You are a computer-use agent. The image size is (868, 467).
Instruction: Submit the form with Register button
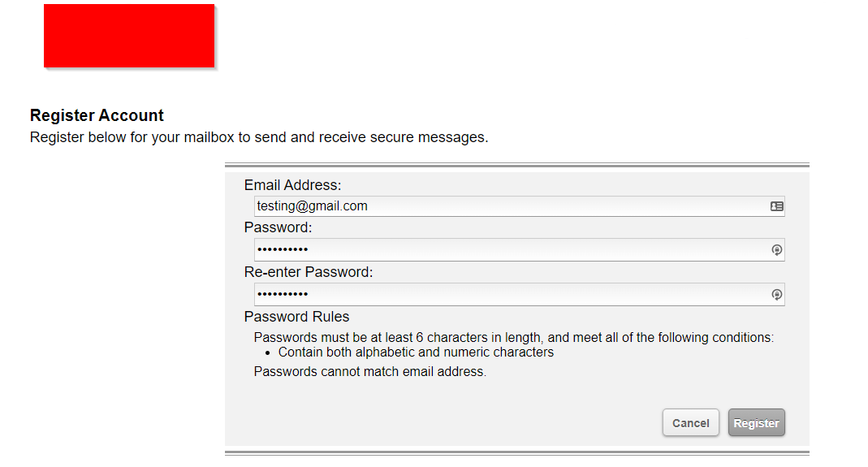[x=756, y=422]
